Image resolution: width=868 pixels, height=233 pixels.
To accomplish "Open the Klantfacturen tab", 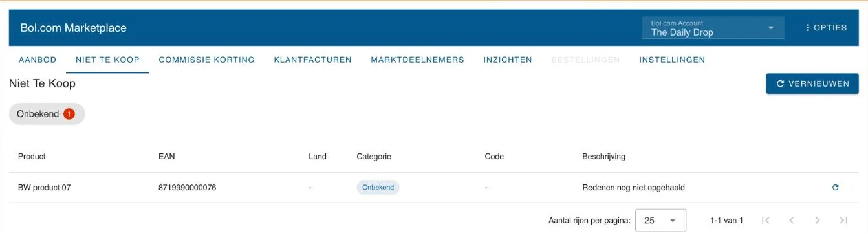I will tap(313, 60).
